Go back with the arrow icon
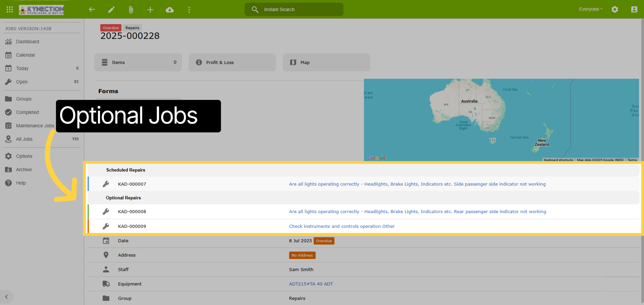 click(92, 10)
